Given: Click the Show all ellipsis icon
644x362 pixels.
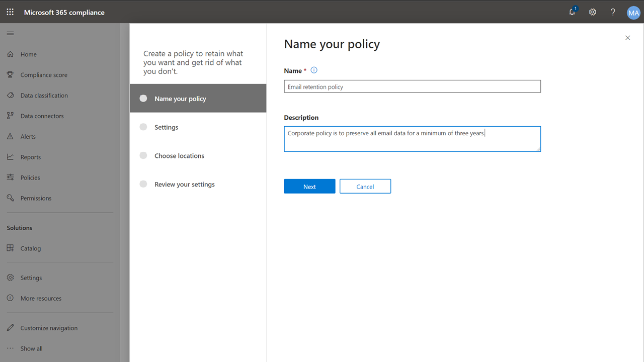Looking at the screenshot, I should (10, 348).
